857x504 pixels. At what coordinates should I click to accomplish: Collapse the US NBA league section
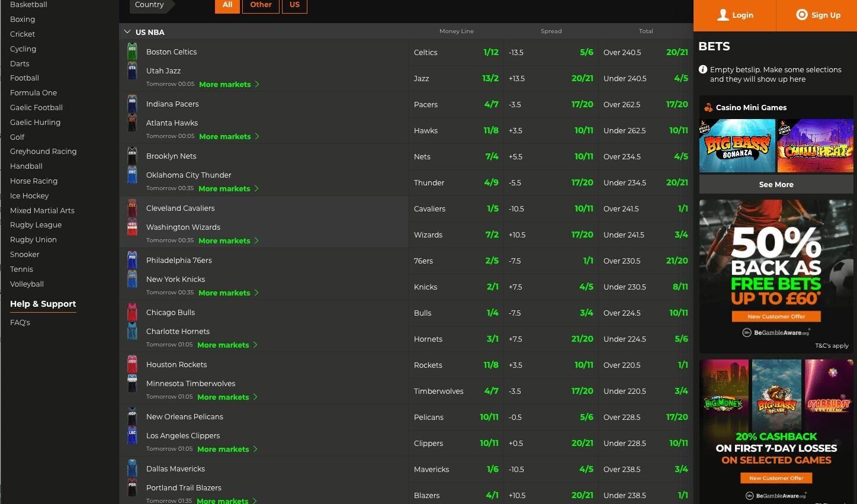pyautogui.click(x=127, y=32)
